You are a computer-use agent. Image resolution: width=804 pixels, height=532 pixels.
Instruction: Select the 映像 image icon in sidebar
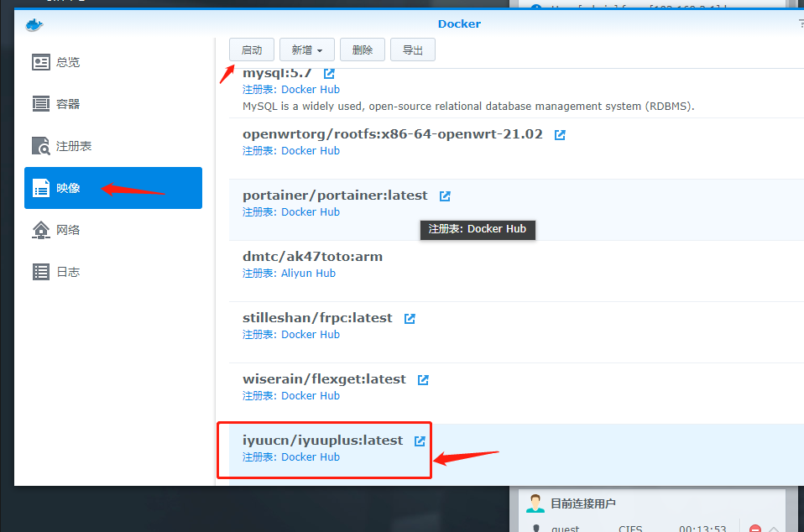[x=41, y=188]
